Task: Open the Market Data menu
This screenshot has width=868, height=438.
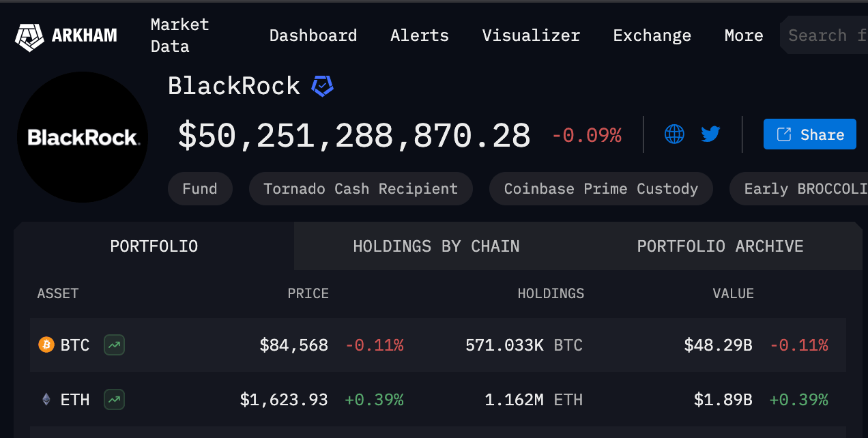Action: click(x=179, y=34)
